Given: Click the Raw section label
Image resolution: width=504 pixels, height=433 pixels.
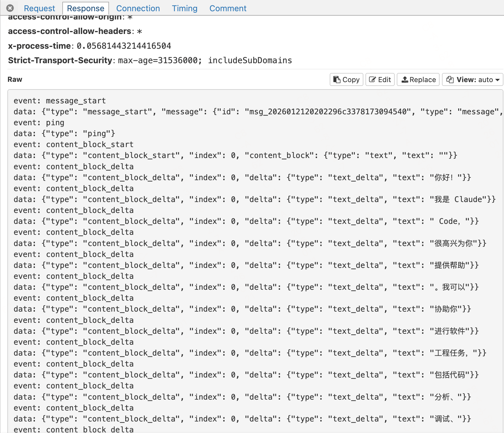Looking at the screenshot, I should [x=15, y=79].
